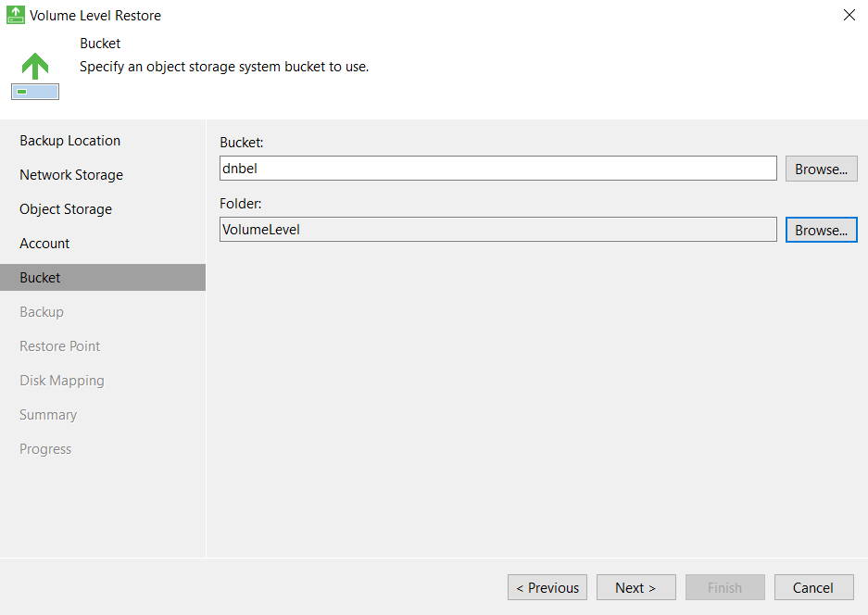Return with the Previous button
Viewport: 868px width, 615px height.
[x=547, y=587]
